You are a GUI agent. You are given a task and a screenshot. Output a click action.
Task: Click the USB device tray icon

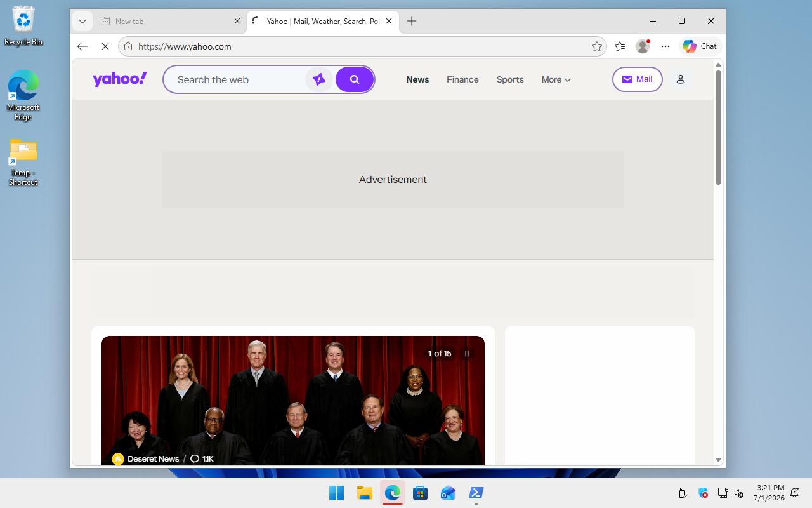[x=683, y=493]
